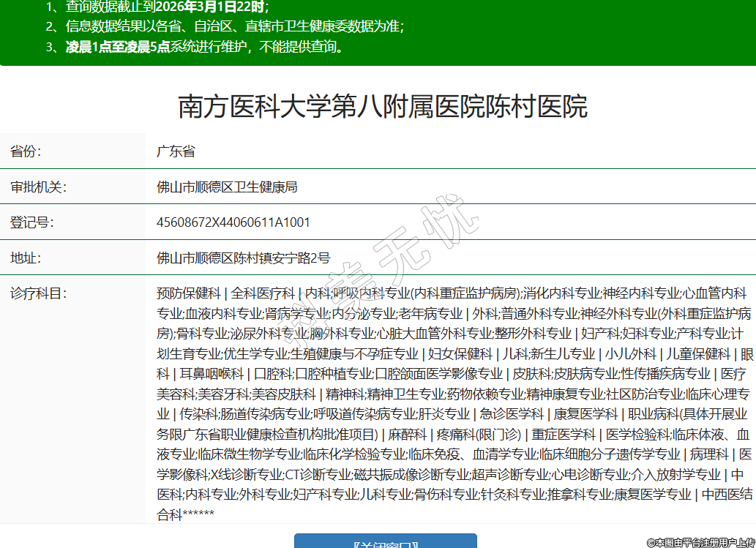This screenshot has height=548, width=756.
Task: Select the 广东省 province value
Action: (176, 151)
